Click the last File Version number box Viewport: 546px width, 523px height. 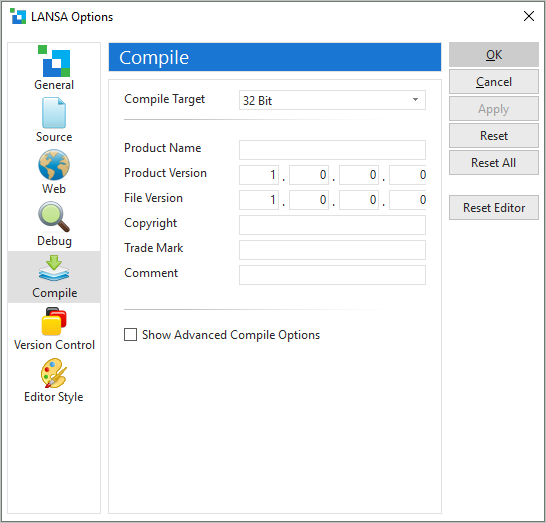click(x=408, y=200)
